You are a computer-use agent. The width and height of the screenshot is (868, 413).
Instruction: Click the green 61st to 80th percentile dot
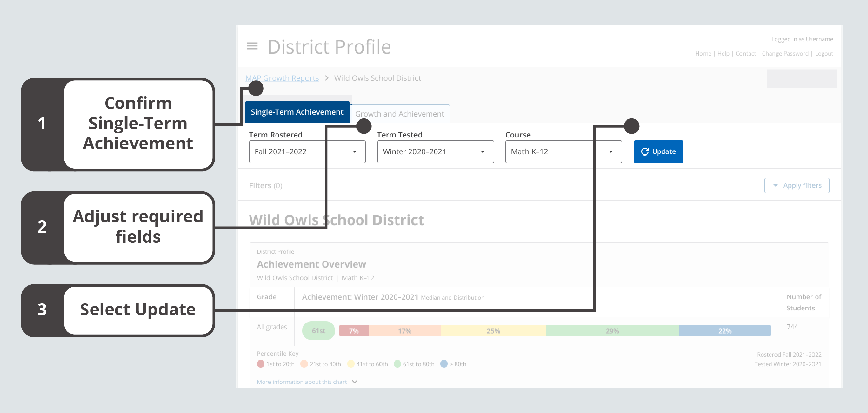pos(397,364)
